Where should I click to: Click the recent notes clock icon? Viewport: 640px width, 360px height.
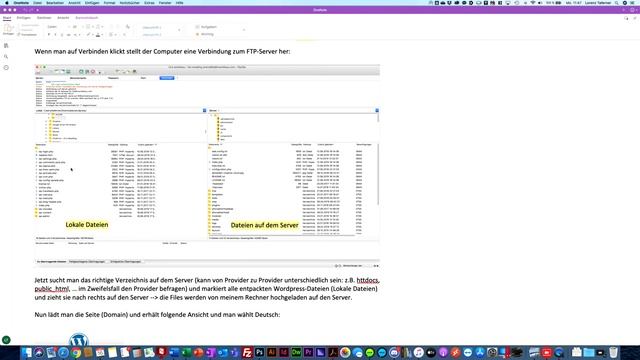coord(6,68)
